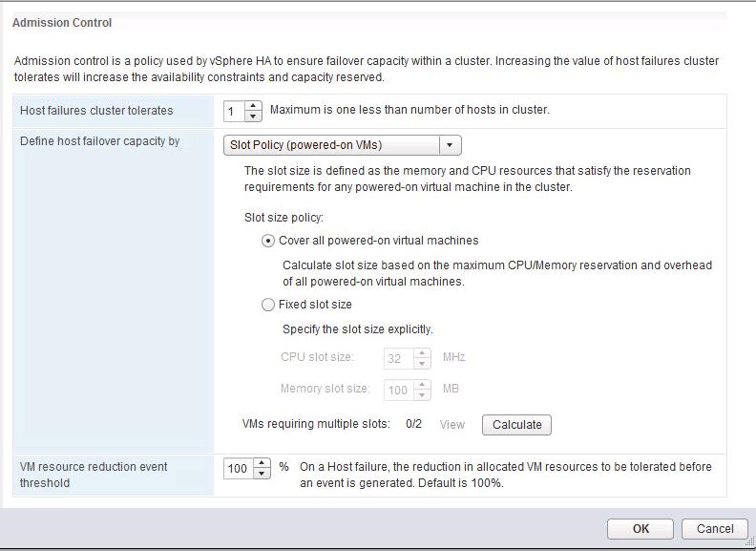Screen dimensions: 756x551
Task: Select Cover all powered-on virtual machines
Action: 268,241
